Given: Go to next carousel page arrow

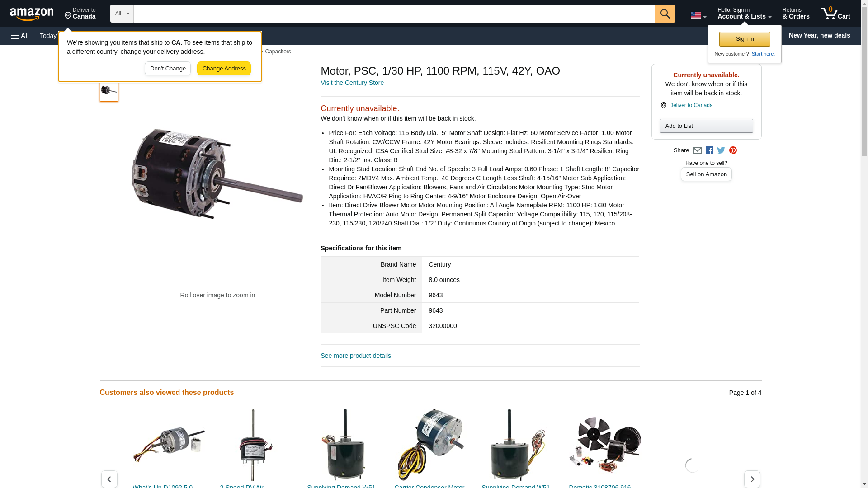Looking at the screenshot, I should (752, 479).
